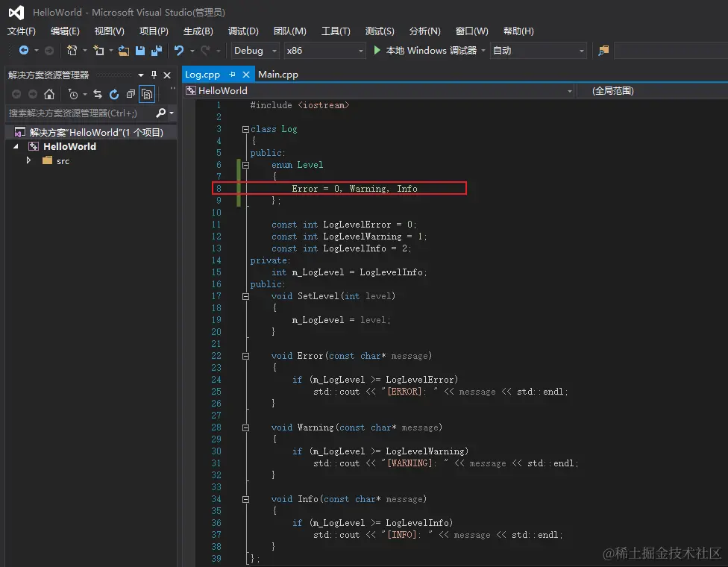
Task: Open the 调试(D) menu
Action: 243,31
